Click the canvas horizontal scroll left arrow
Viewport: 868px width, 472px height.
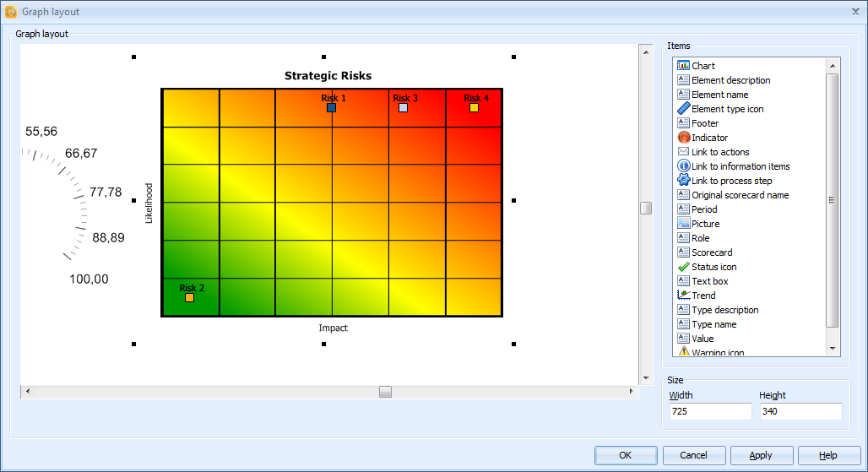[28, 391]
